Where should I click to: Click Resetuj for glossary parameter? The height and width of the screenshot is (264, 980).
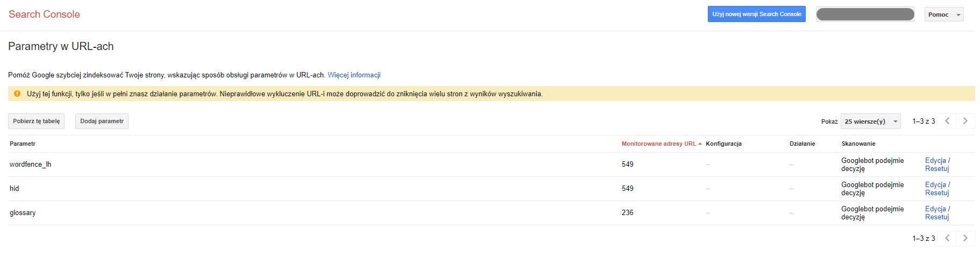[937, 217]
